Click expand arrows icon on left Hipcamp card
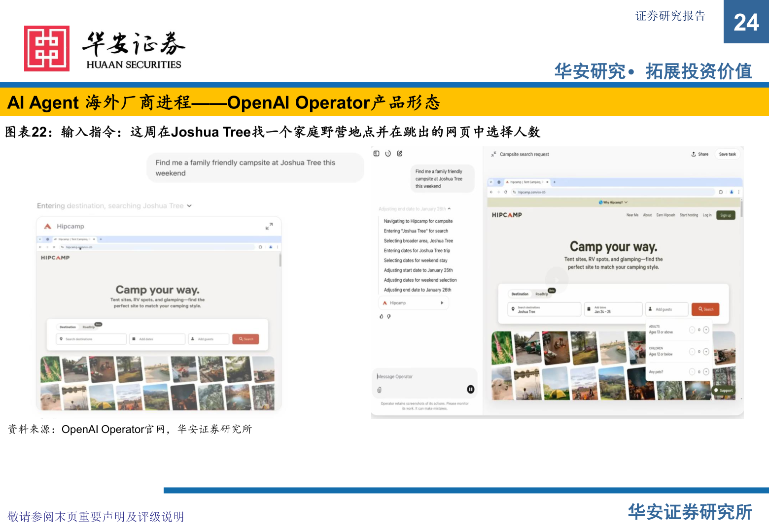The height and width of the screenshot is (532, 769). click(269, 226)
